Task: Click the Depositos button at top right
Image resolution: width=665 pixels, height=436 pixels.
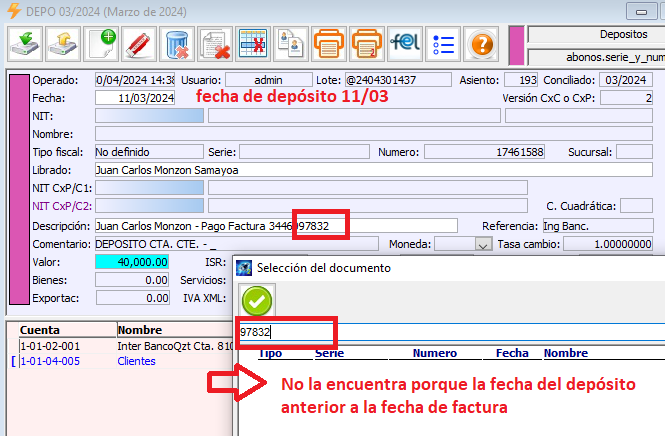Action: tap(596, 34)
